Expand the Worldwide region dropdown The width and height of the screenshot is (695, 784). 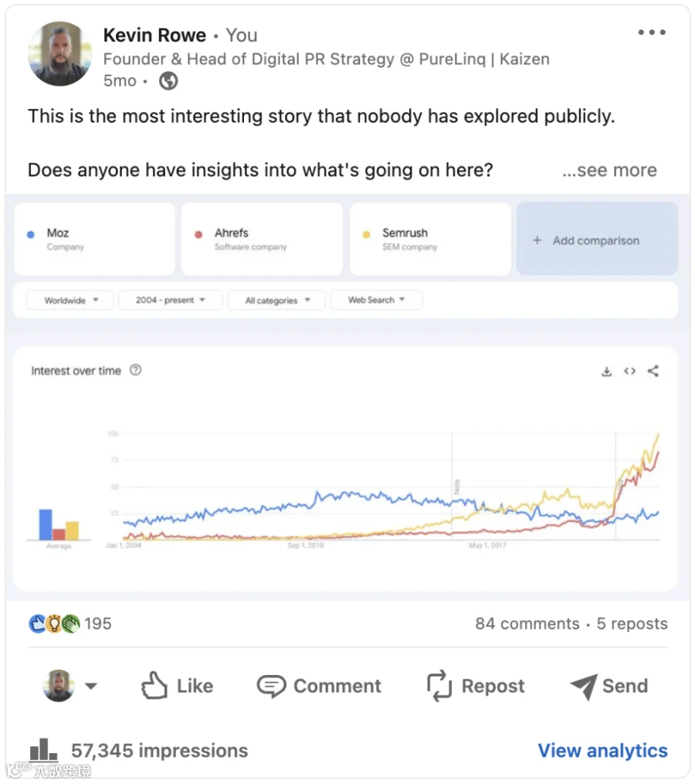pos(70,300)
